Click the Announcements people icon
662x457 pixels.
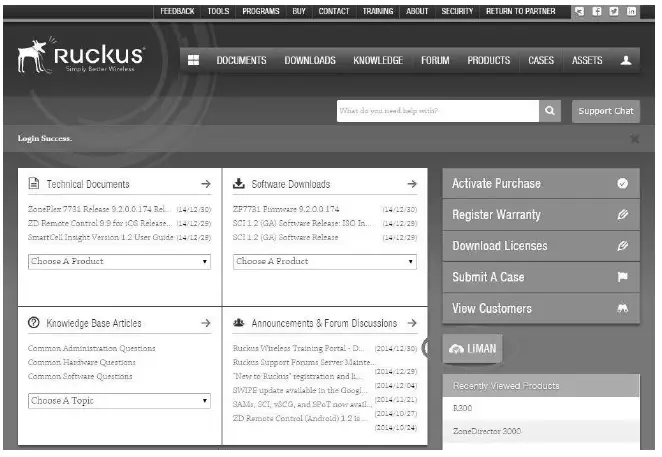coord(239,323)
